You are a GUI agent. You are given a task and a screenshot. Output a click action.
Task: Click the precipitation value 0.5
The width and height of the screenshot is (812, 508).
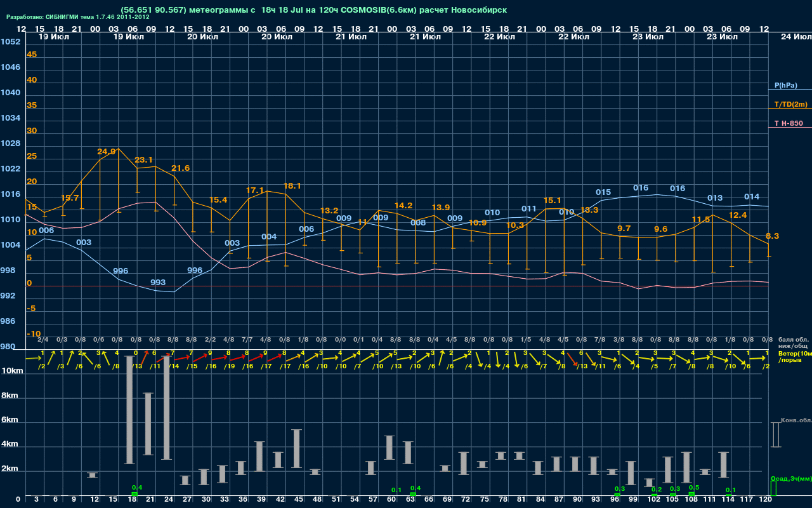tap(693, 487)
